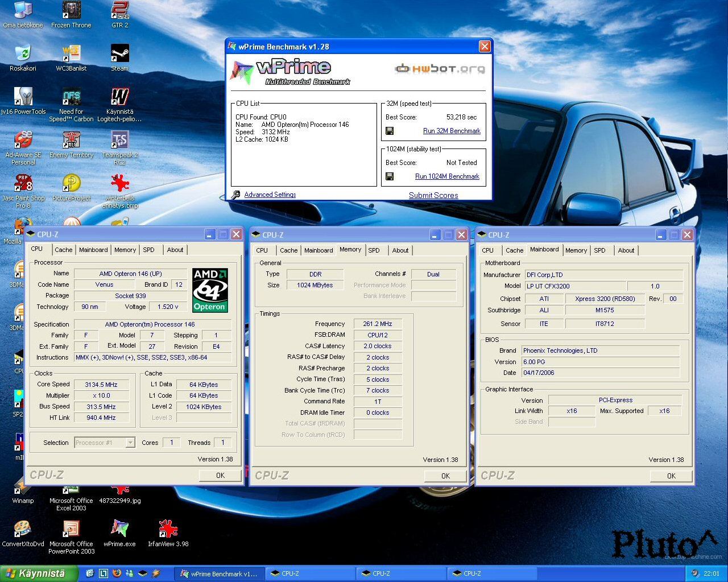This screenshot has width=728, height=582.
Task: Open Frozen Throne desktop shortcut
Action: coord(71,15)
